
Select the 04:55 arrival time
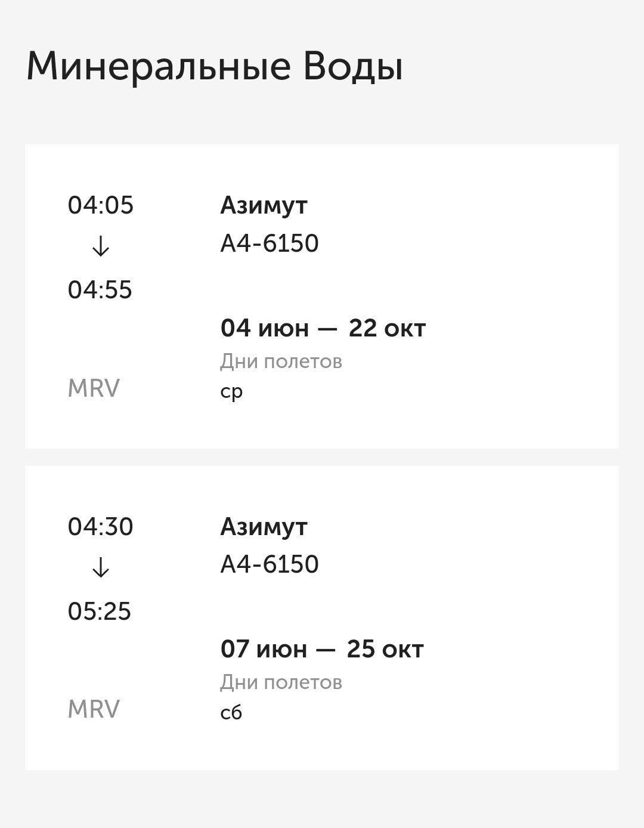coord(100,290)
